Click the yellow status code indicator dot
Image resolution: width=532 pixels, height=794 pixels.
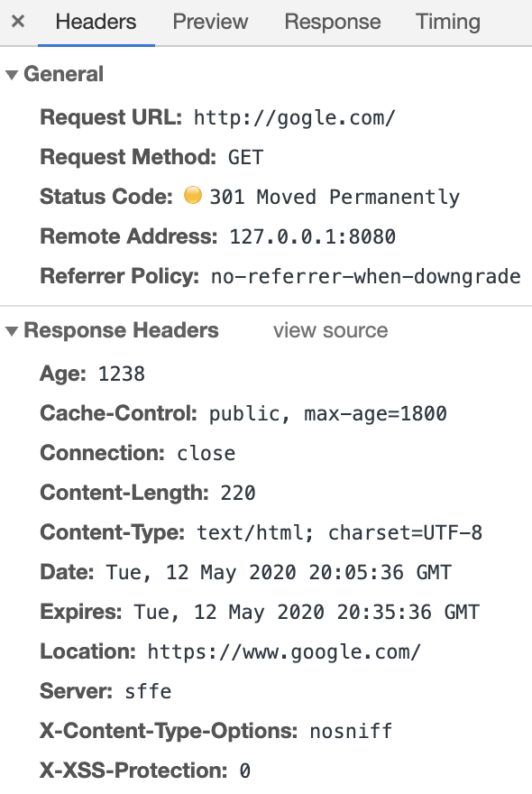[193, 195]
